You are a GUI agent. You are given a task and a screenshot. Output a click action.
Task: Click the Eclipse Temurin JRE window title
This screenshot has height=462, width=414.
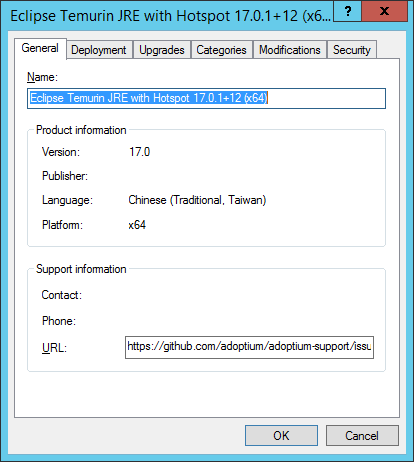(x=170, y=16)
